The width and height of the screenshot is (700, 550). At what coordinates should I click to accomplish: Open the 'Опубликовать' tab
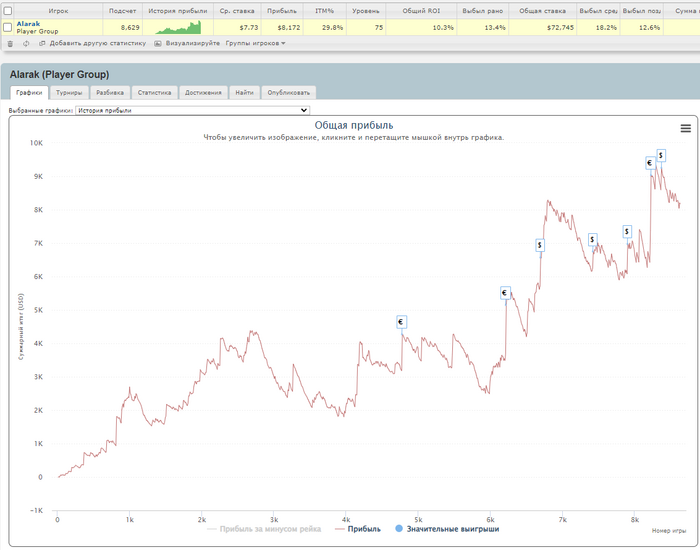click(288, 92)
